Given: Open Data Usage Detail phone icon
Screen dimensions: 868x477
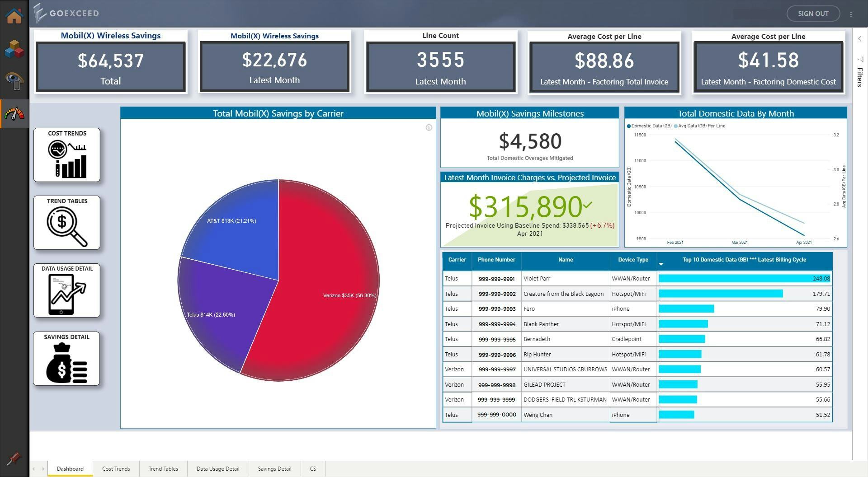Looking at the screenshot, I should [x=66, y=290].
